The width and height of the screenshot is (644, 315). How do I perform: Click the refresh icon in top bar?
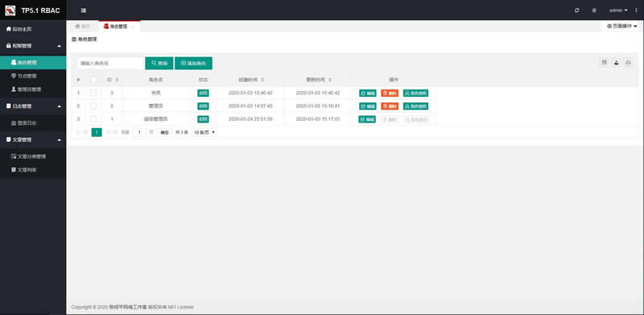tap(577, 10)
